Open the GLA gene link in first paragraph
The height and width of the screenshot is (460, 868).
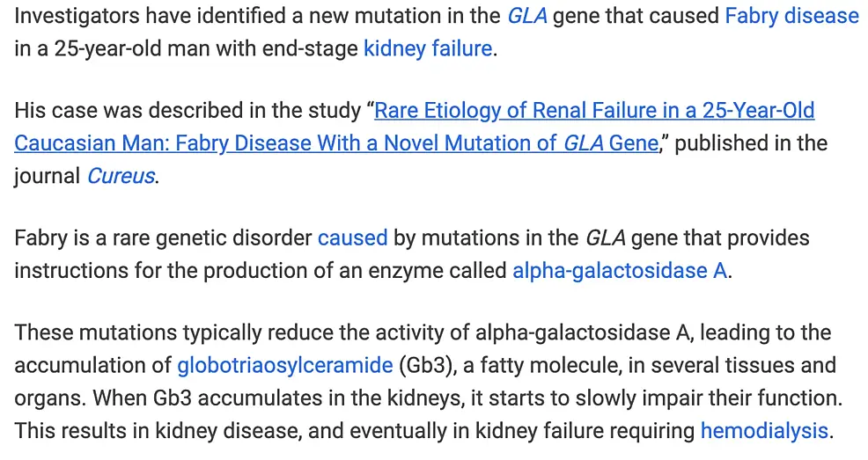click(x=526, y=16)
